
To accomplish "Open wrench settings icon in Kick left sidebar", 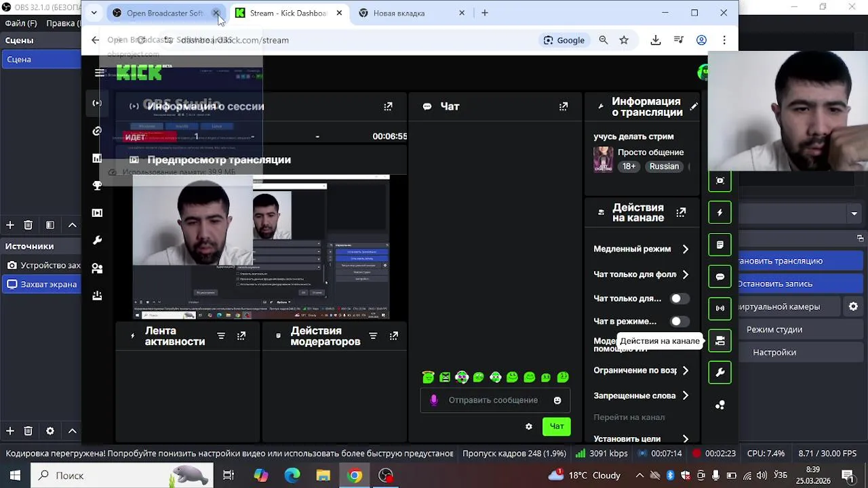I will point(97,241).
